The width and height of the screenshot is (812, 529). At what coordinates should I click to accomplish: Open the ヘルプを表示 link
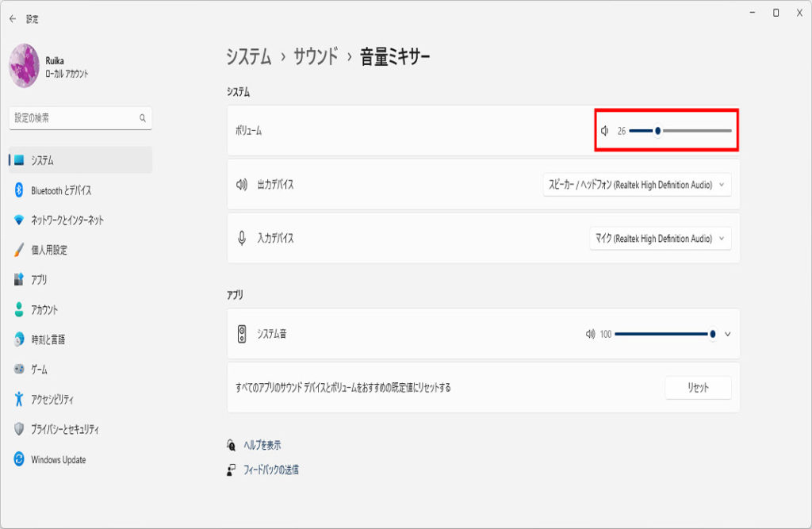[262, 446]
